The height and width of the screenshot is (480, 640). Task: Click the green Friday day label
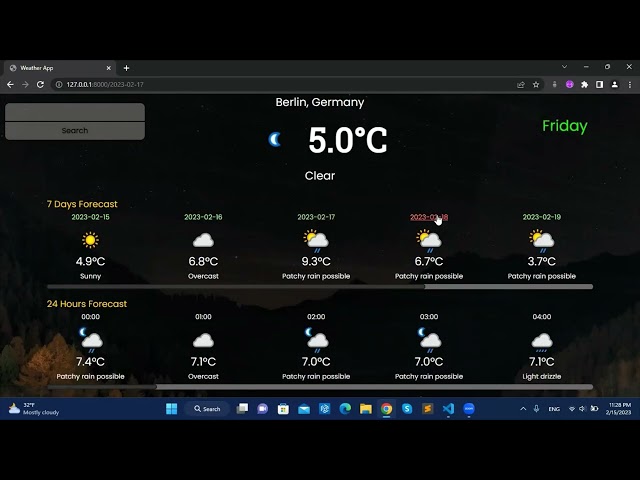click(565, 126)
